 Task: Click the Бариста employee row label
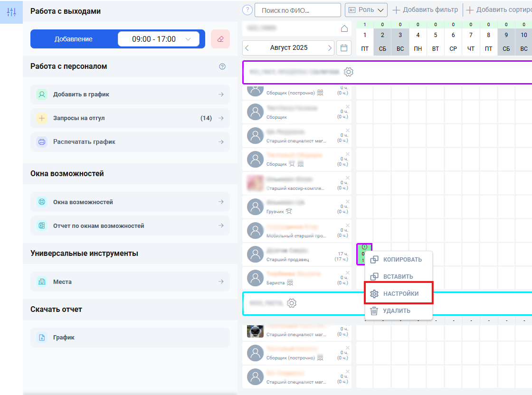point(275,283)
